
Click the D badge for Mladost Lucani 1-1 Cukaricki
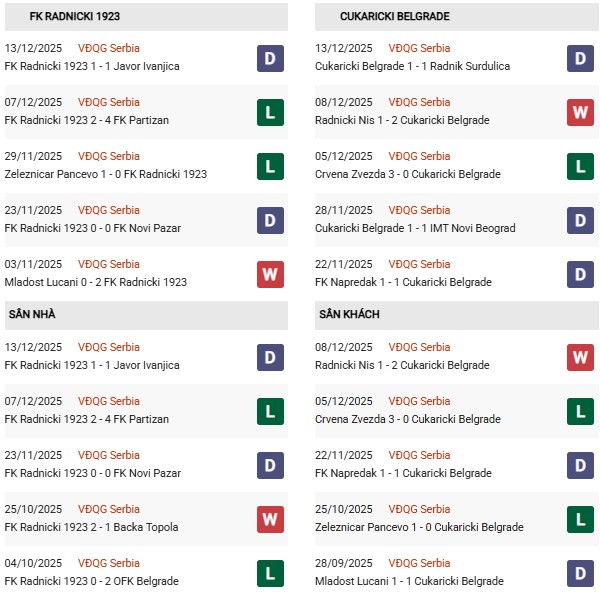[580, 572]
